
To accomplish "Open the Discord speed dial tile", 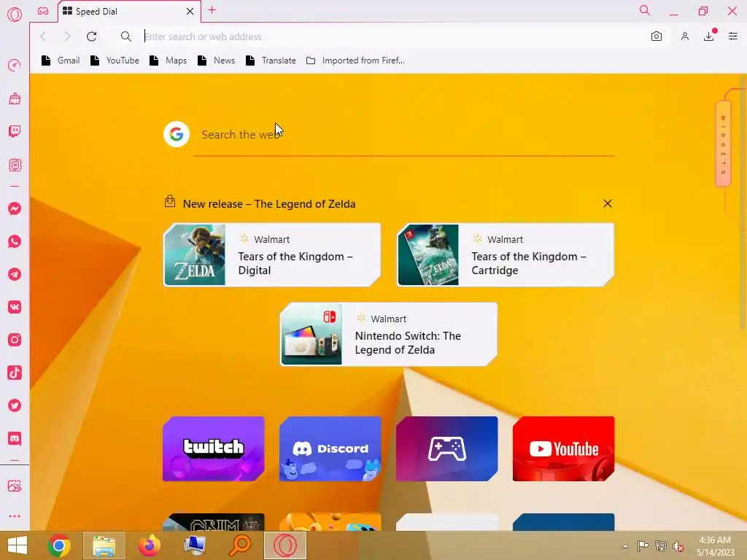I will [x=330, y=448].
